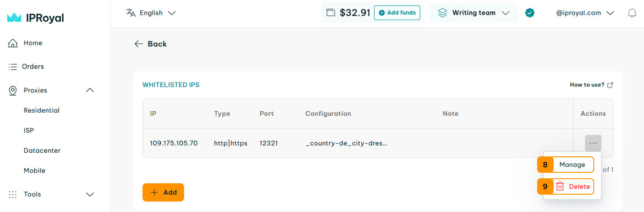Expand the Tools section chevron
This screenshot has height=212, width=644.
pos(90,194)
